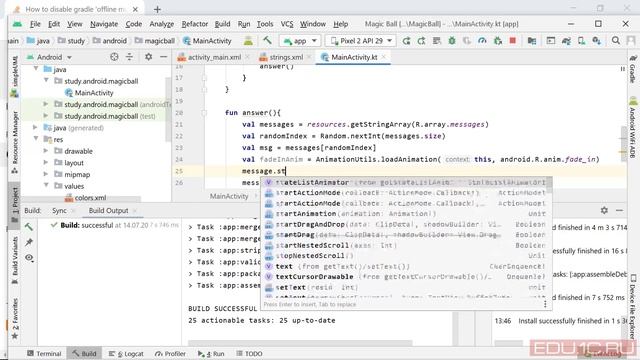640x360 pixels.
Task: Open the Refactor menu
Action: pos(194,24)
